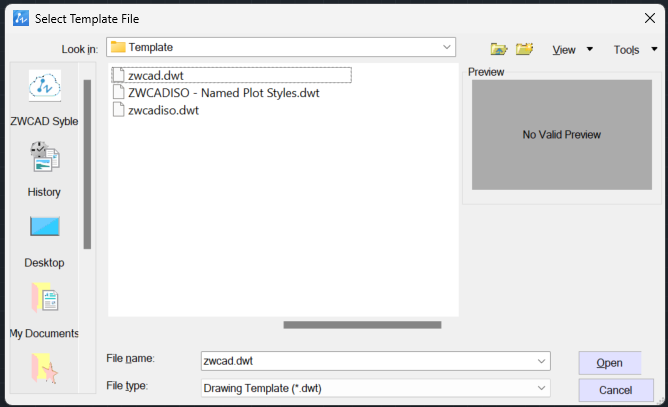Select ZWCADISO - Named Plot Styles.dwt
Viewport: 668px width, 407px height.
coord(224,93)
